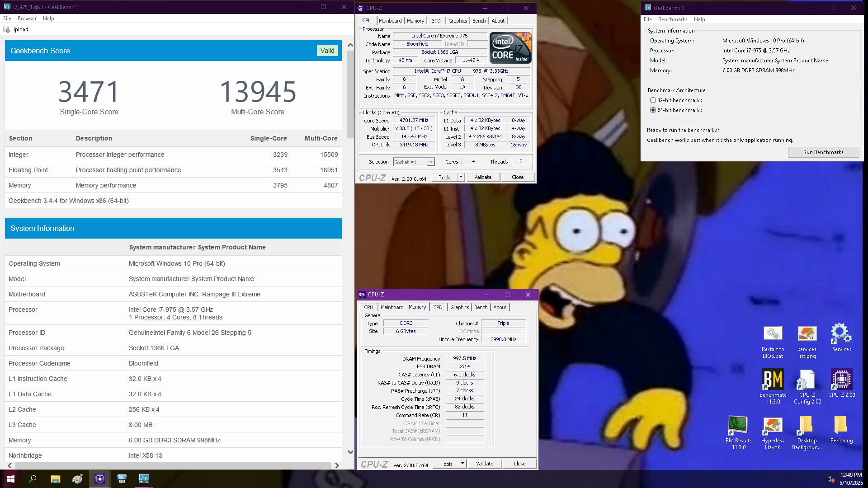Click Close button in lower CPU-Z
This screenshot has height=488, width=868.
[519, 464]
